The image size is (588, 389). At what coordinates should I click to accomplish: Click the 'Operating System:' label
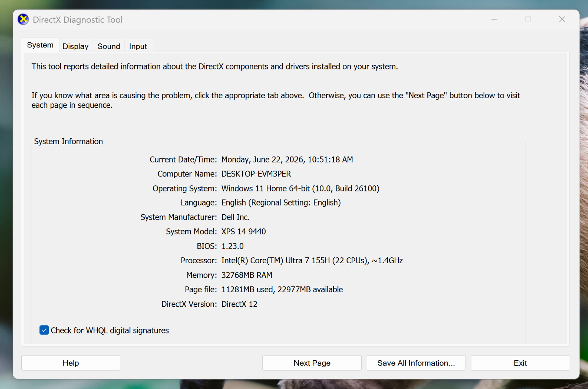click(x=185, y=189)
